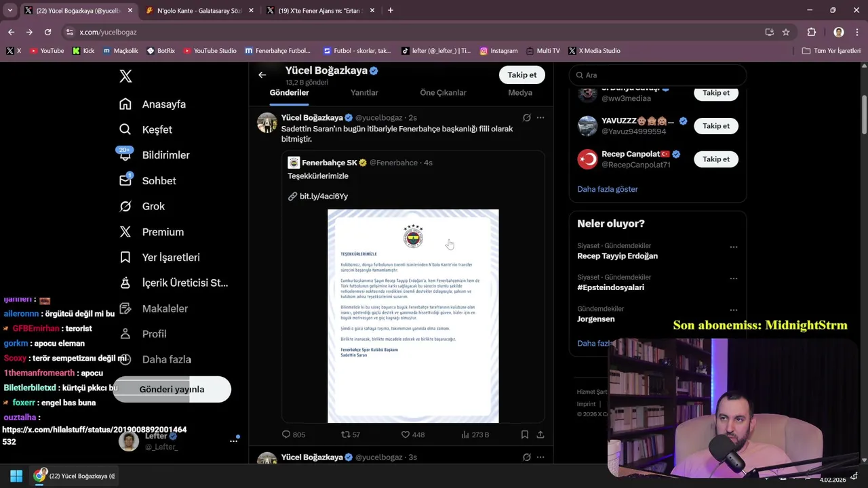868x488 pixels.
Task: Open Chrome extensions puzzle icon
Action: pyautogui.click(x=811, y=32)
